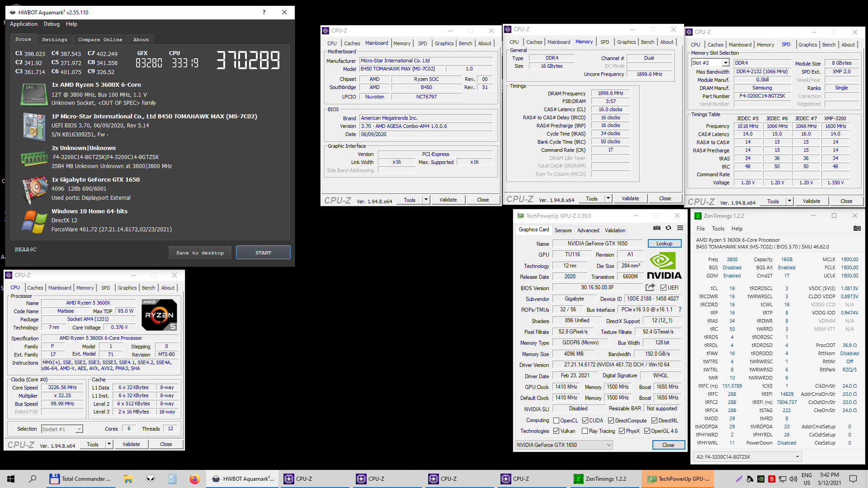The width and height of the screenshot is (868, 488).
Task: Click the GPU-Z Name field
Action: [x=597, y=244]
